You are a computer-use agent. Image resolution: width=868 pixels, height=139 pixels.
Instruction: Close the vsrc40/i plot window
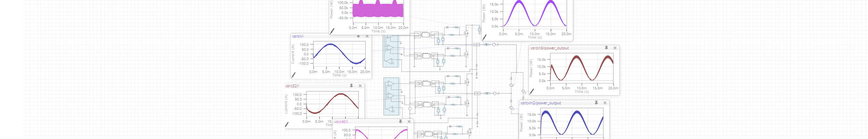pyautogui.click(x=409, y=122)
